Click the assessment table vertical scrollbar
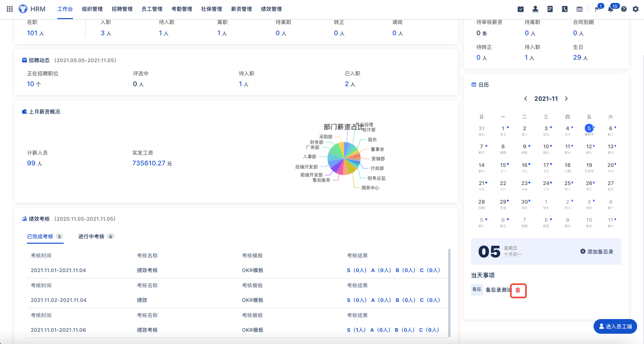This screenshot has height=344, width=644. [x=449, y=293]
